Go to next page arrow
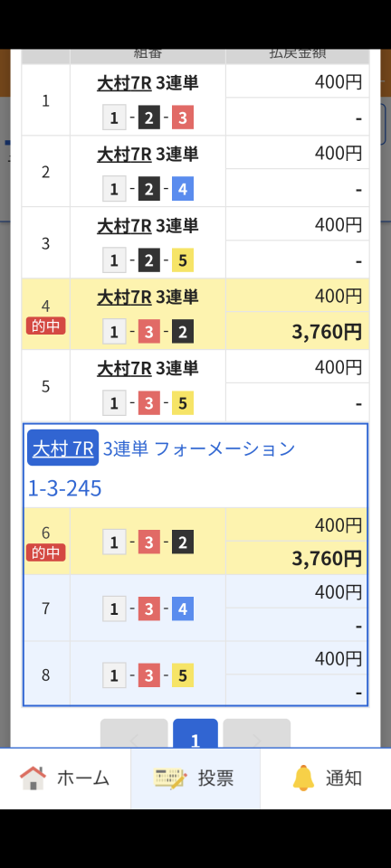 257,733
